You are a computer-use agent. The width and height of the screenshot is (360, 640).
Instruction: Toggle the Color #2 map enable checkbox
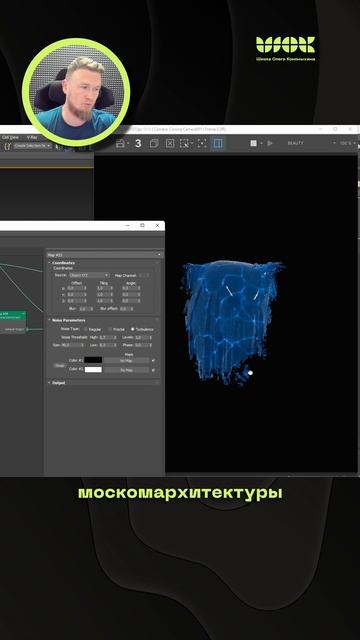point(153,370)
